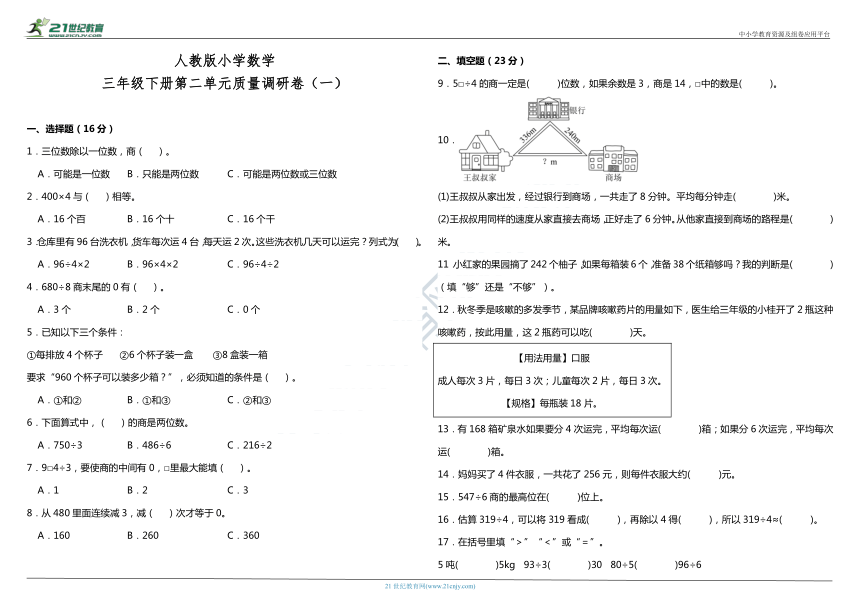Click question 15 text 547÷6商的最高位在

[520, 497]
